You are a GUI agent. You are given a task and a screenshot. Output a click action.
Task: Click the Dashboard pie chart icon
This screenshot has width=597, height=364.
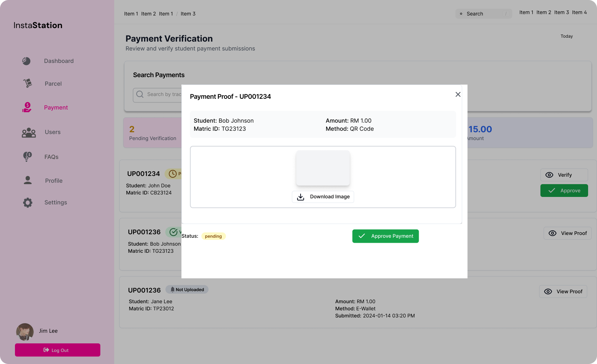pos(26,61)
